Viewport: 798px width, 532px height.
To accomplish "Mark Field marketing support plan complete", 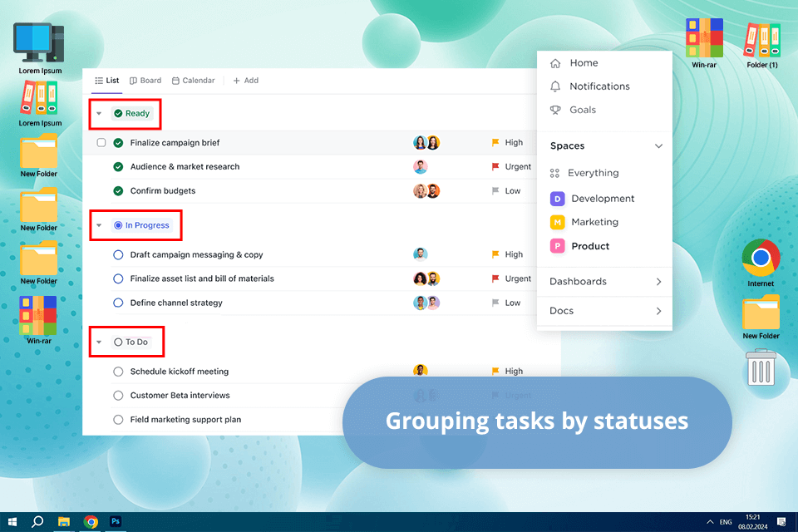I will pos(118,420).
